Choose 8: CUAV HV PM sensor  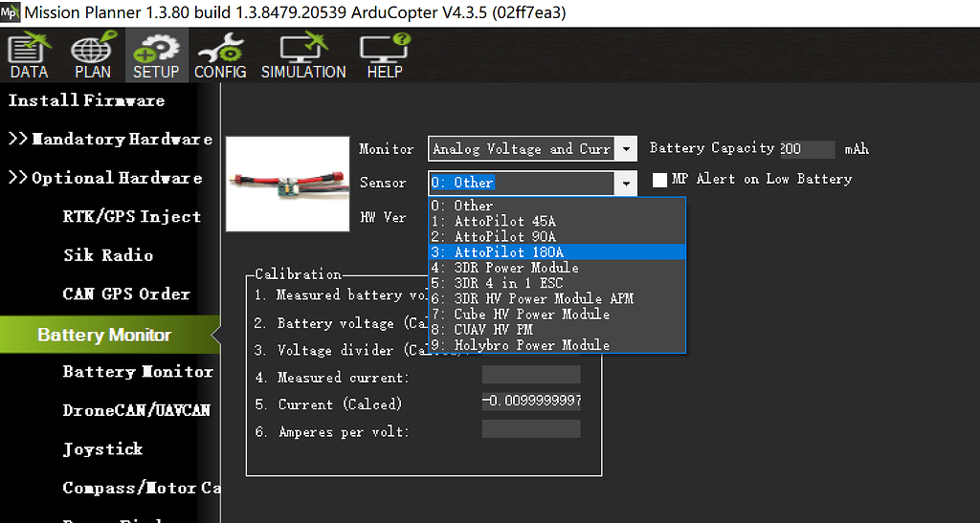point(557,330)
